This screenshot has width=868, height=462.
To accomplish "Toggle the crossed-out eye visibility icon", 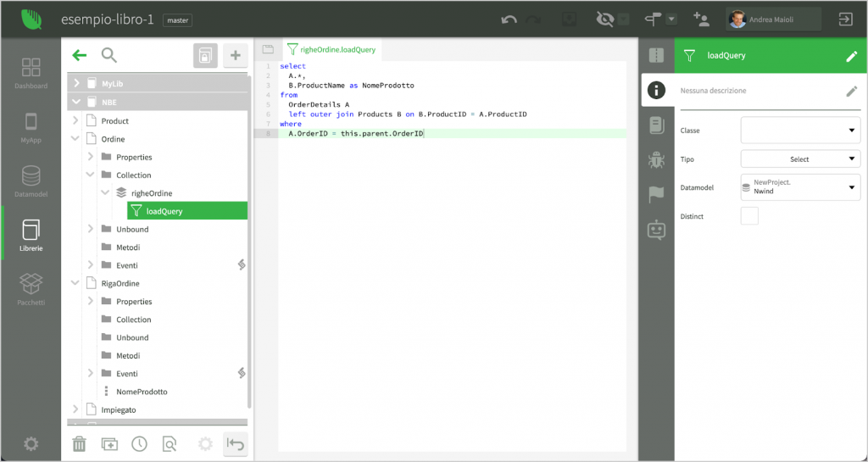I will [x=604, y=19].
